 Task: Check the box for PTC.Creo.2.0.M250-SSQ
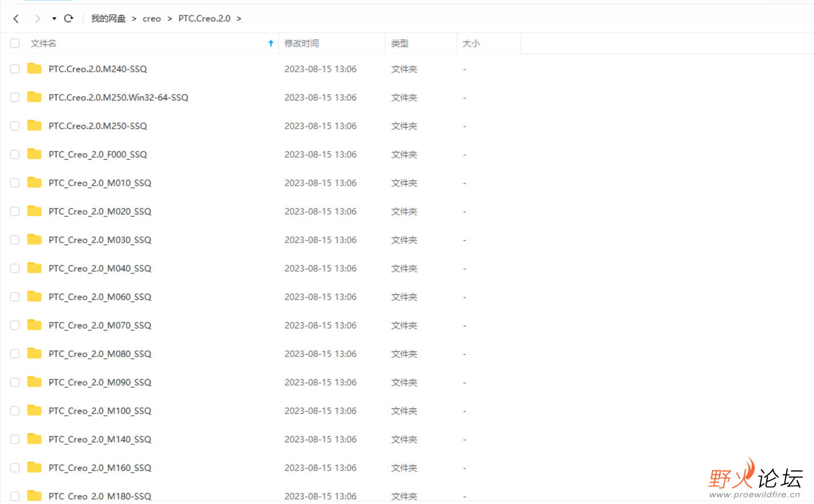click(x=15, y=126)
